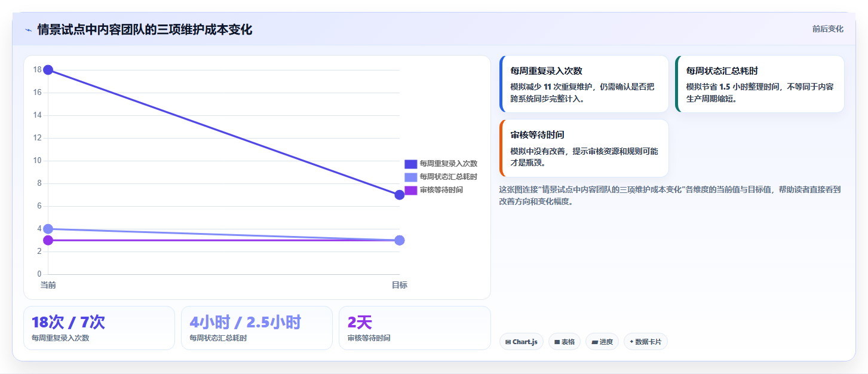Click y-axis label 10
Image resolution: width=868 pixels, height=374 pixels.
click(37, 161)
